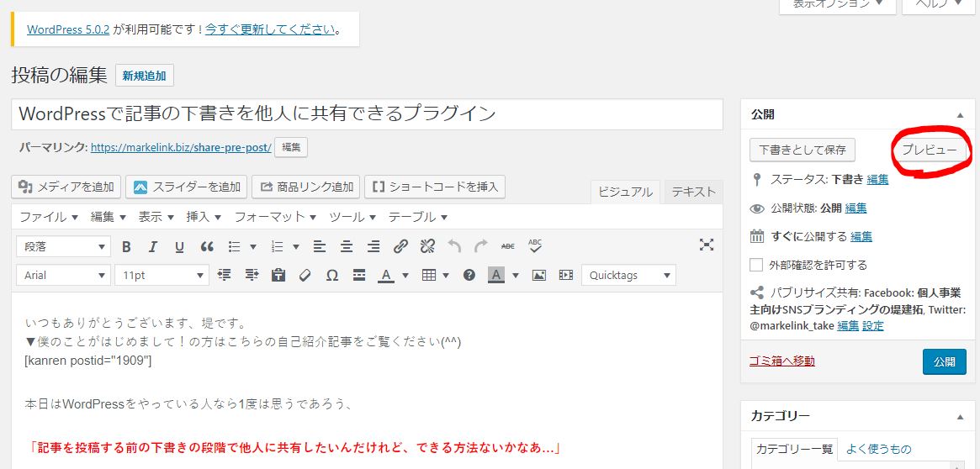Decrease indent of the paragraph

point(225,275)
